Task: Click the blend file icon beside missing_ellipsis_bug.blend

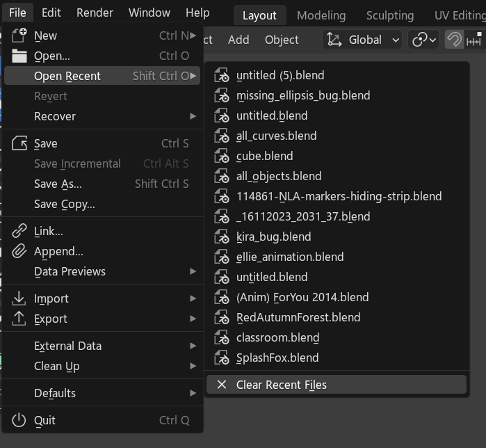Action: coord(222,95)
